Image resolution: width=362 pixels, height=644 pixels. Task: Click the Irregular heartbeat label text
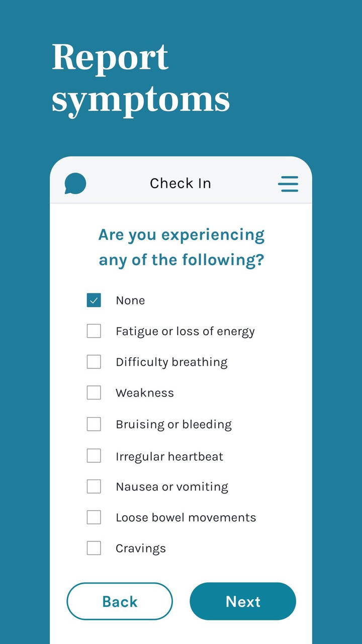169,456
